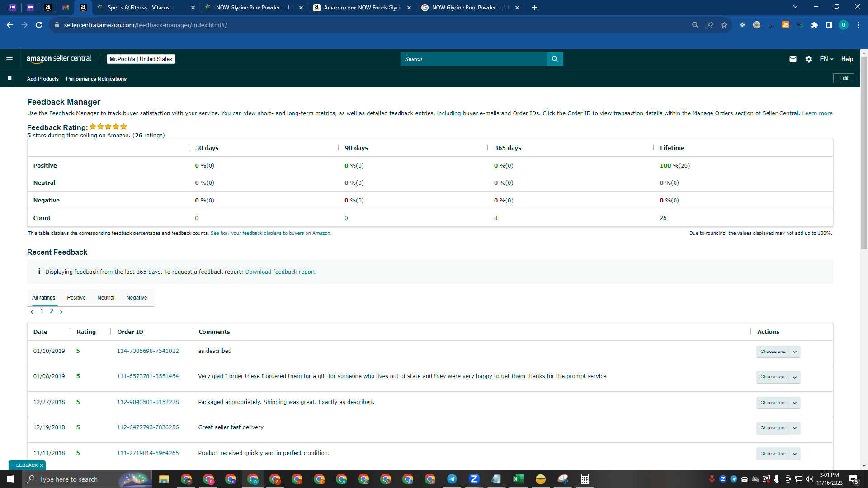Open the Chrome profile avatar
868x488 pixels.
click(844, 25)
